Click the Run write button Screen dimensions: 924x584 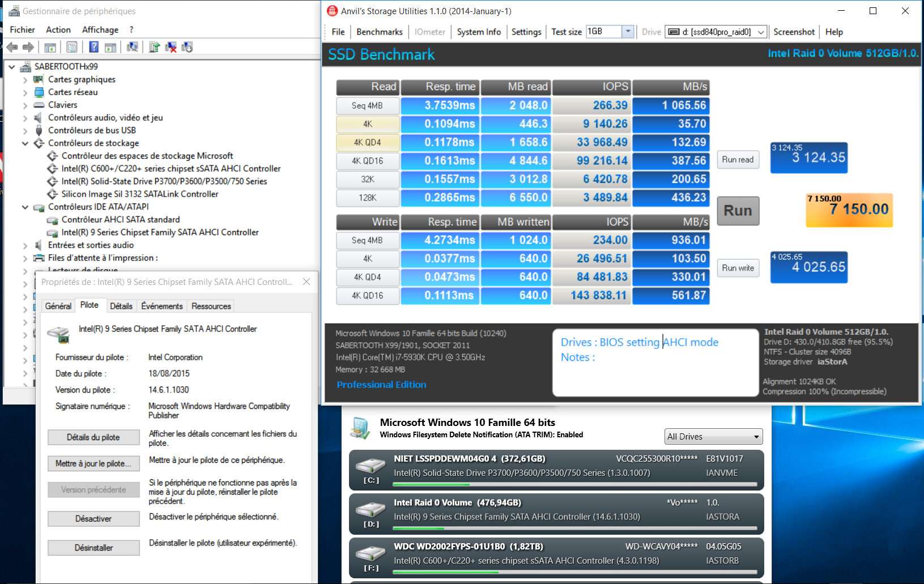pos(738,268)
